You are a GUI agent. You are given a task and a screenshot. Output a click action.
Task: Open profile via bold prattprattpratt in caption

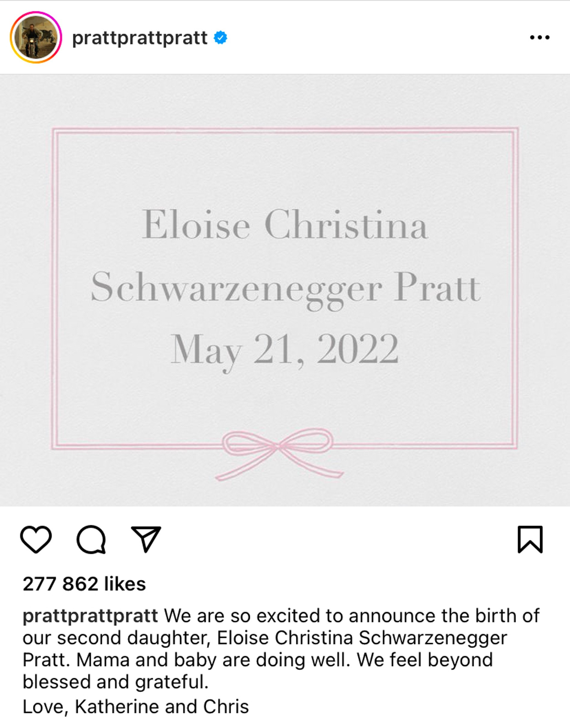pyautogui.click(x=90, y=616)
